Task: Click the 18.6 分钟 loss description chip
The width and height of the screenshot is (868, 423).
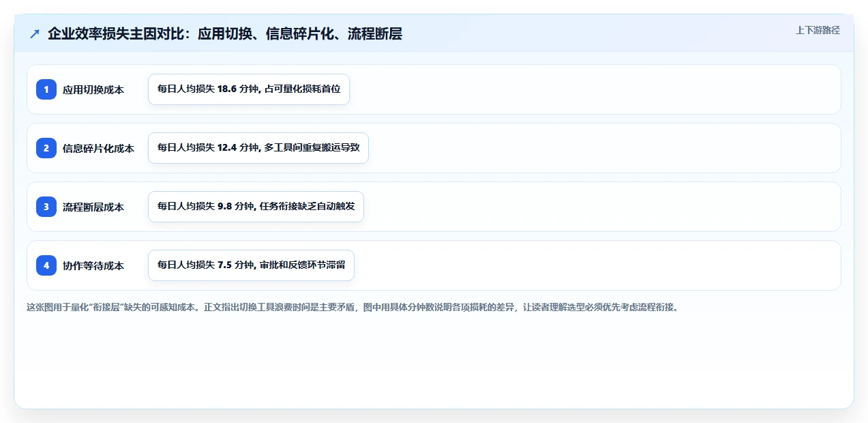Action: (x=249, y=89)
